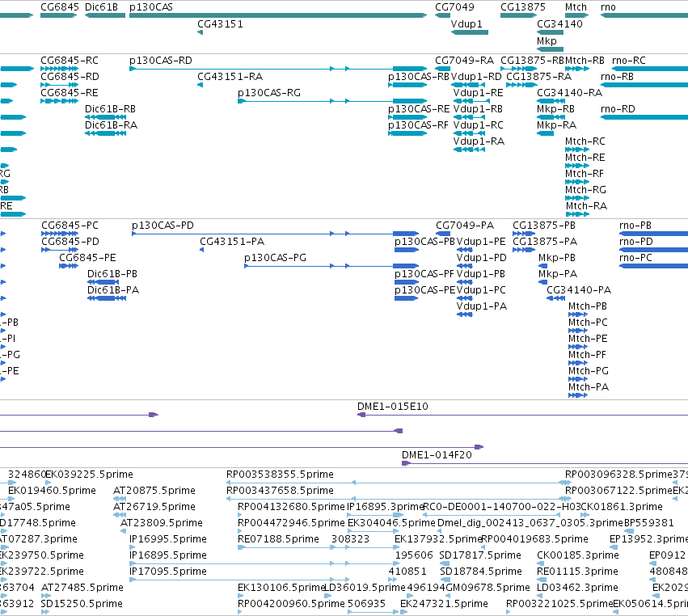The width and height of the screenshot is (688, 616).
Task: Open protein CG43151-PA
Action: pyautogui.click(x=232, y=242)
